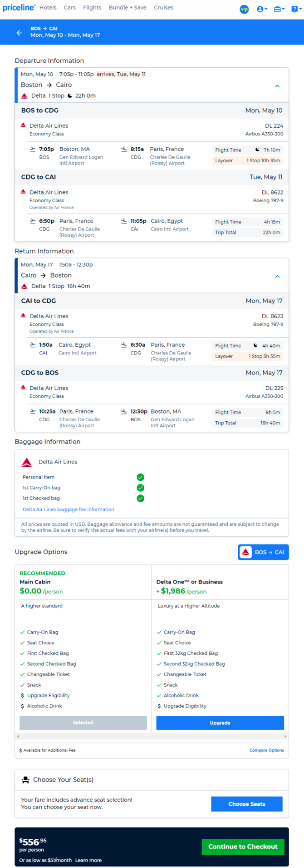This screenshot has height=868, width=304.
Task: Click the upgrade options horizontal scrollbar right arrow
Action: (x=285, y=736)
